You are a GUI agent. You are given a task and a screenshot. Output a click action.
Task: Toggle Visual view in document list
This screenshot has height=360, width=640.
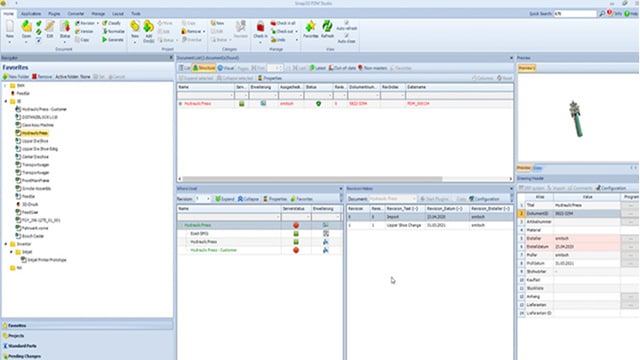226,68
